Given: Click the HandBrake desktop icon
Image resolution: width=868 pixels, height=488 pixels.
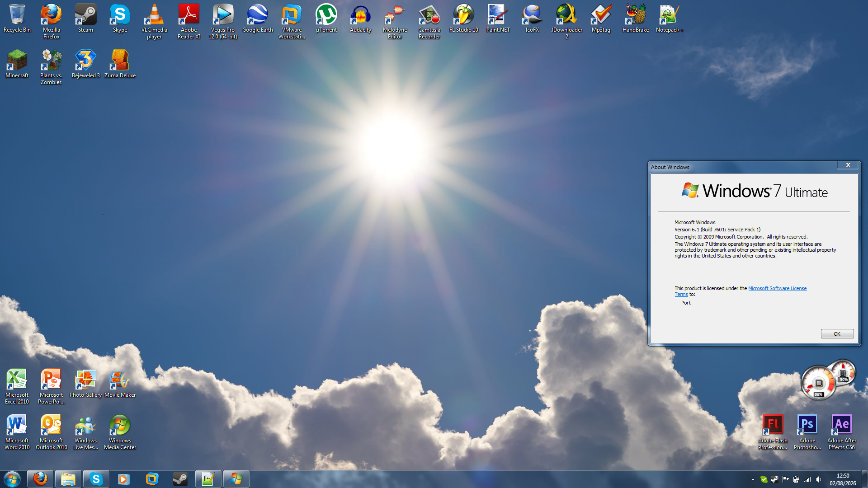Looking at the screenshot, I should (635, 19).
